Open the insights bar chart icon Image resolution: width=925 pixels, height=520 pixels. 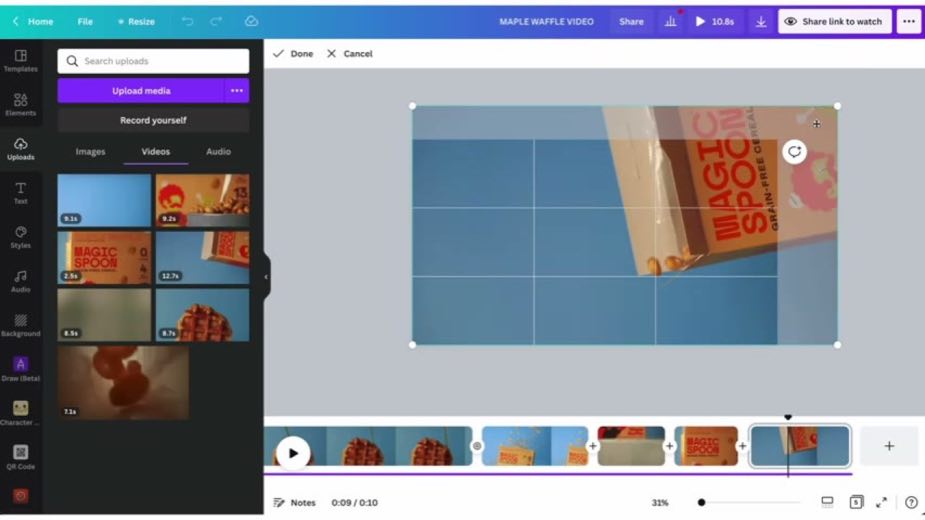pos(671,21)
